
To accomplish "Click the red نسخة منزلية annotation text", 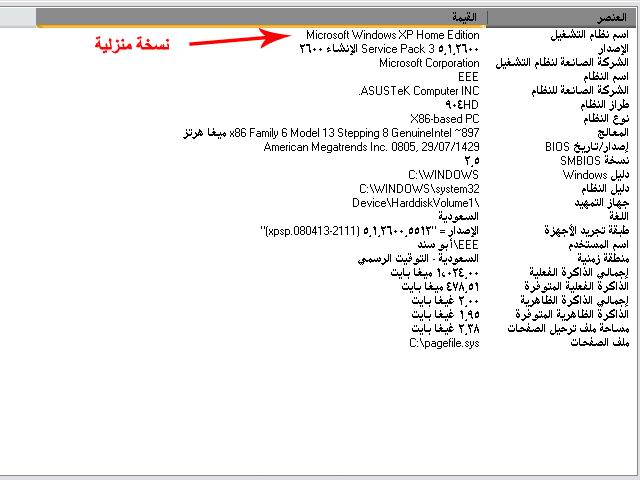I will pyautogui.click(x=132, y=45).
